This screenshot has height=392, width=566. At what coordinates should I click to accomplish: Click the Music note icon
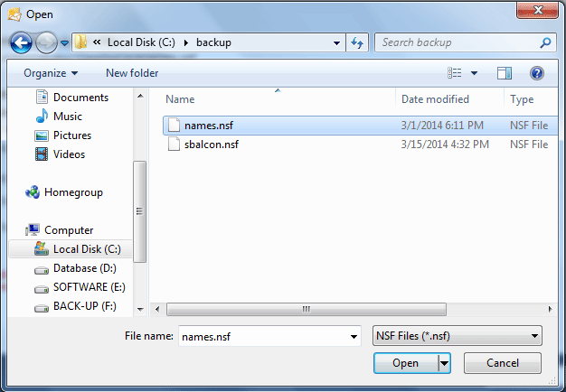[42, 116]
